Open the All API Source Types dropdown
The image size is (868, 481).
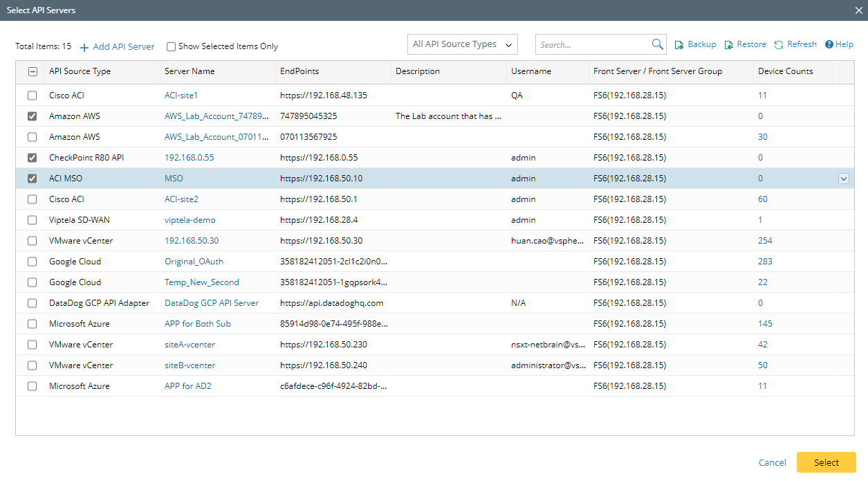pyautogui.click(x=462, y=44)
